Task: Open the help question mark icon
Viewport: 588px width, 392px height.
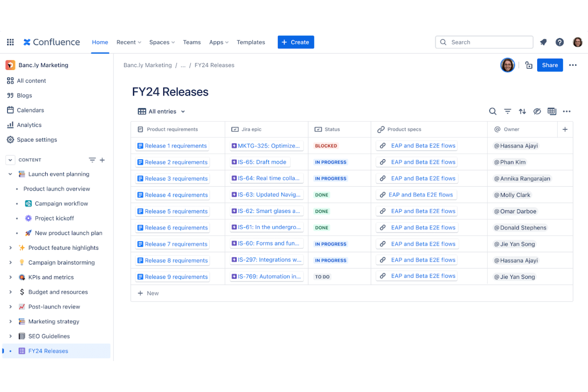Action: [560, 42]
